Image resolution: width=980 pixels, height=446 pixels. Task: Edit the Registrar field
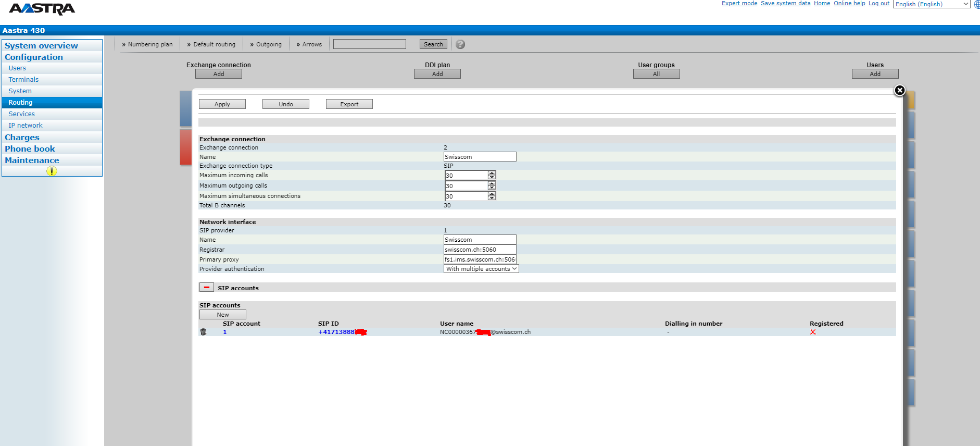[480, 250]
